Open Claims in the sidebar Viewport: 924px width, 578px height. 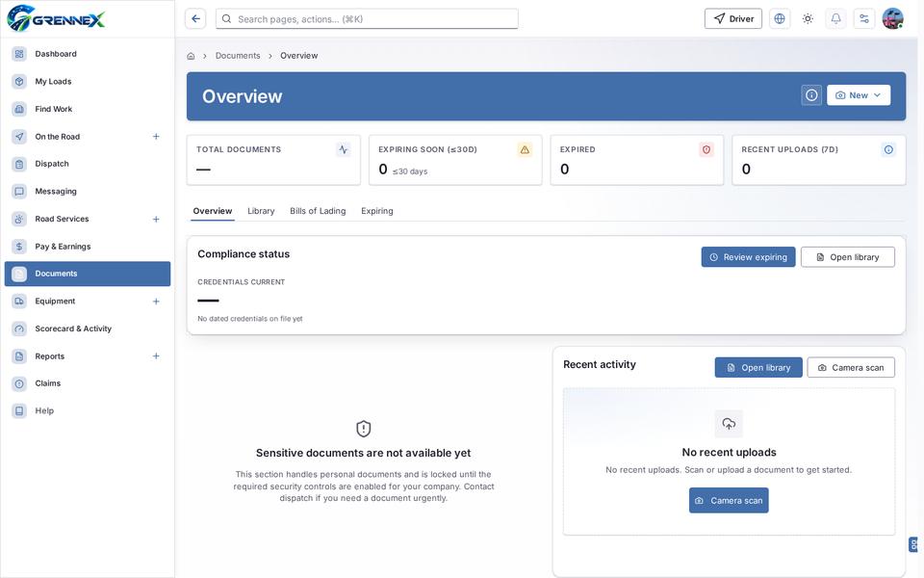pyautogui.click(x=88, y=383)
